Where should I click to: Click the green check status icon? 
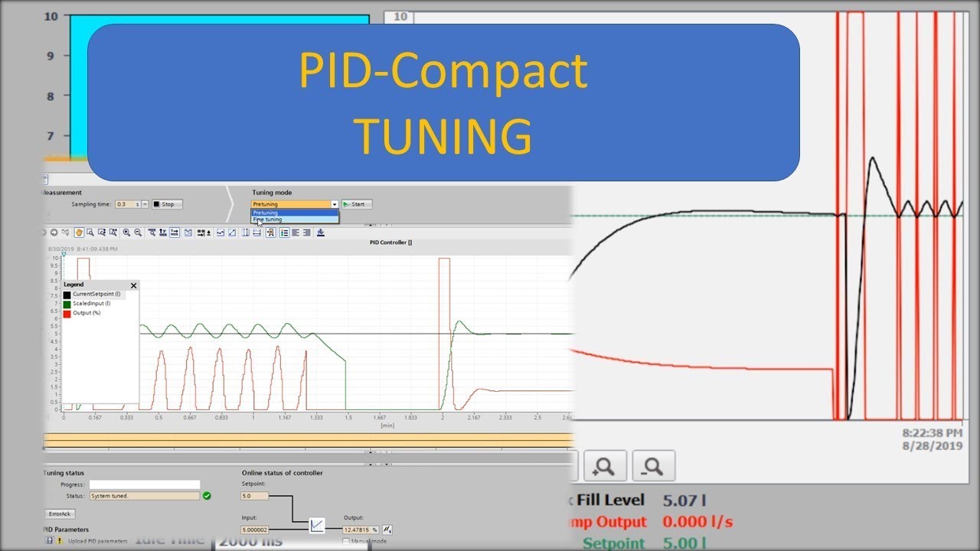point(207,496)
